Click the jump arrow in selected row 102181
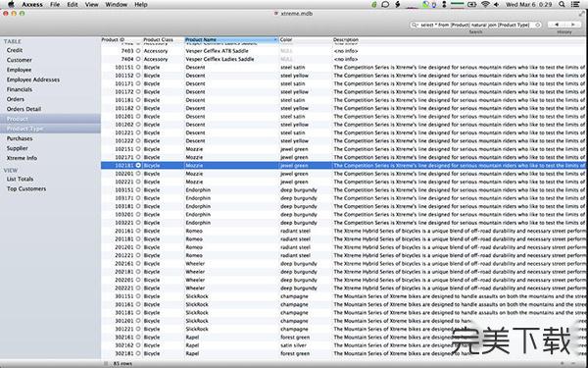The width and height of the screenshot is (588, 368). pyautogui.click(x=138, y=165)
